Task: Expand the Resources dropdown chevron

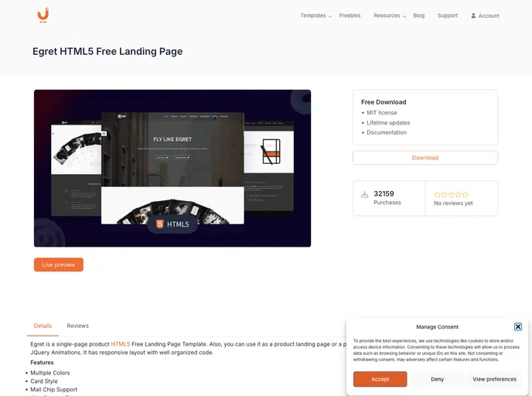Action: point(404,16)
